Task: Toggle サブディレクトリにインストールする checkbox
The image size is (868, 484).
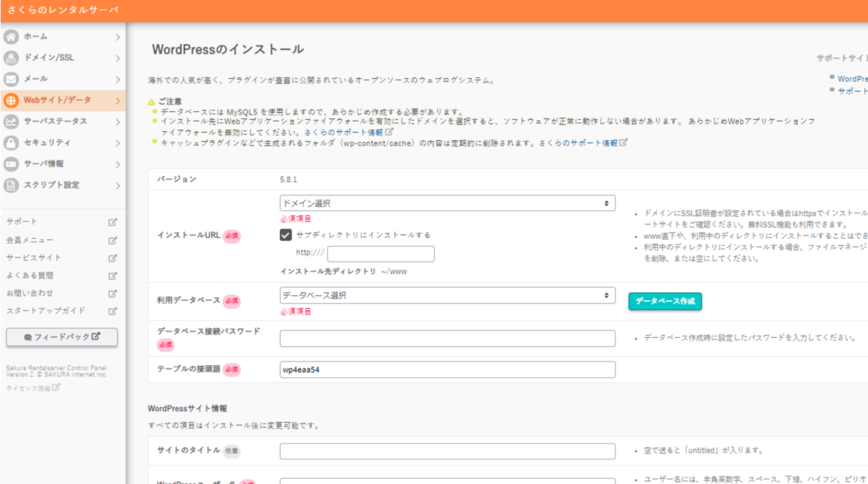Action: coord(286,235)
